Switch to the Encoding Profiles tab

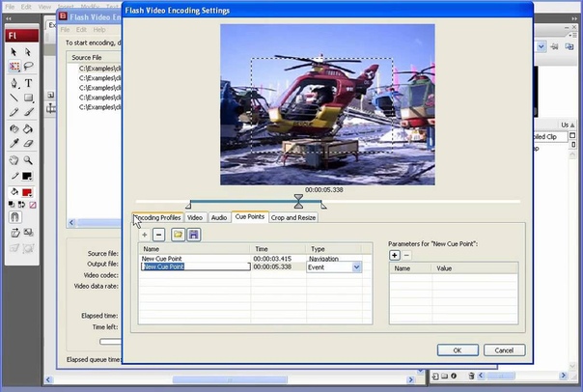tap(157, 217)
